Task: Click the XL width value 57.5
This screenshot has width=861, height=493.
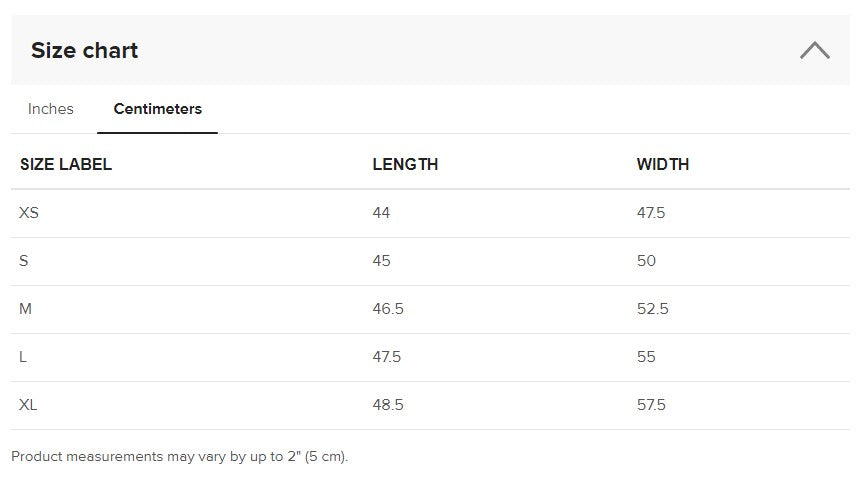Action: [x=651, y=405]
